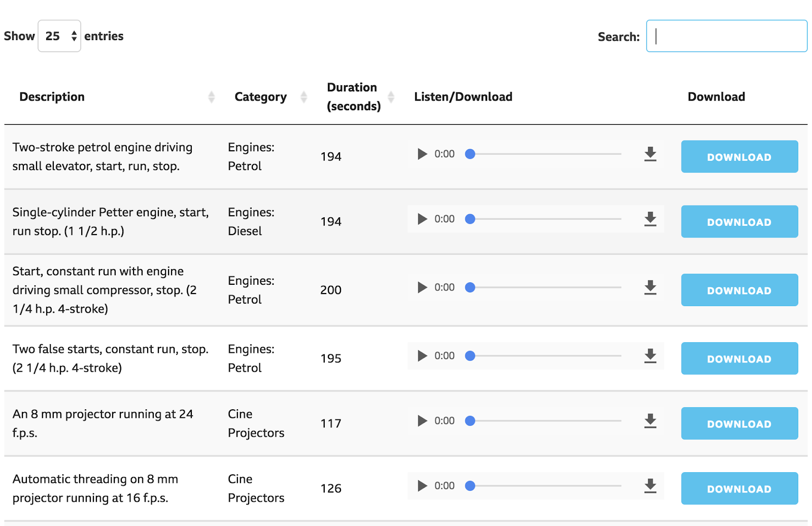Screen dimensions: 812x526
Task: Click inside the Search input box
Action: [726, 36]
